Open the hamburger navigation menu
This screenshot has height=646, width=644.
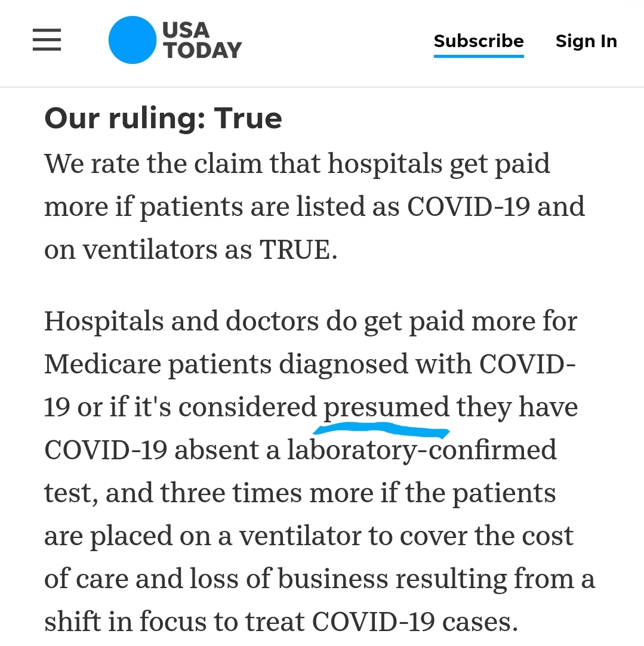point(47,40)
